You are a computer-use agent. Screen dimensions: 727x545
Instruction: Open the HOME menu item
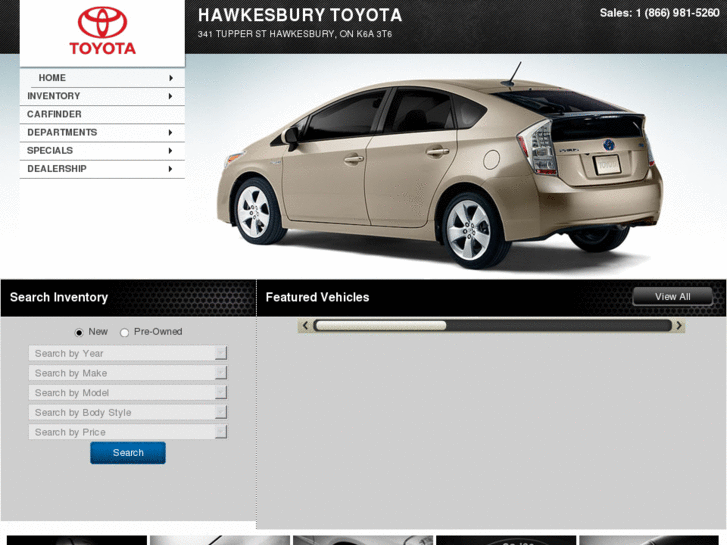(102, 78)
